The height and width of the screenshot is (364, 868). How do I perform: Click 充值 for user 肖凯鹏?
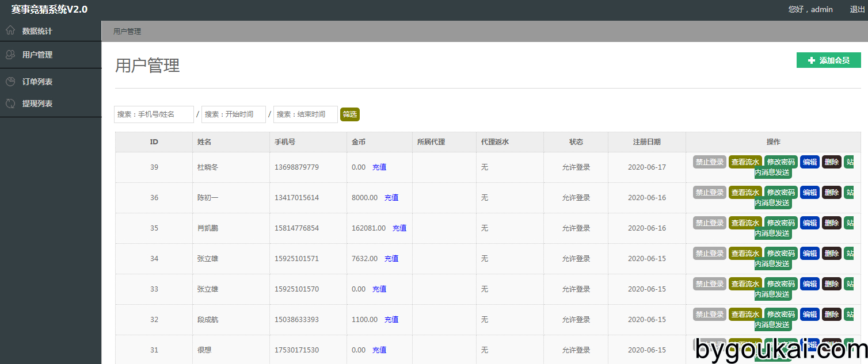[x=399, y=228]
